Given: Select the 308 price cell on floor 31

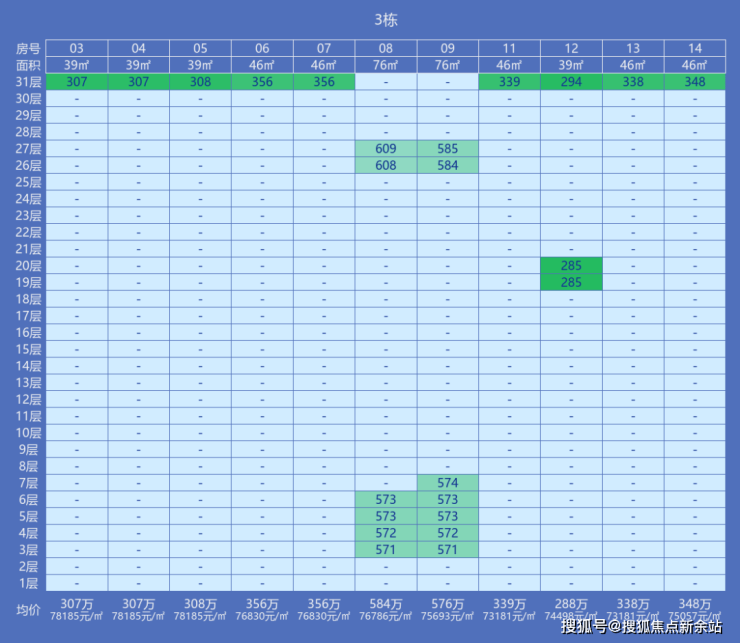Looking at the screenshot, I should 200,82.
